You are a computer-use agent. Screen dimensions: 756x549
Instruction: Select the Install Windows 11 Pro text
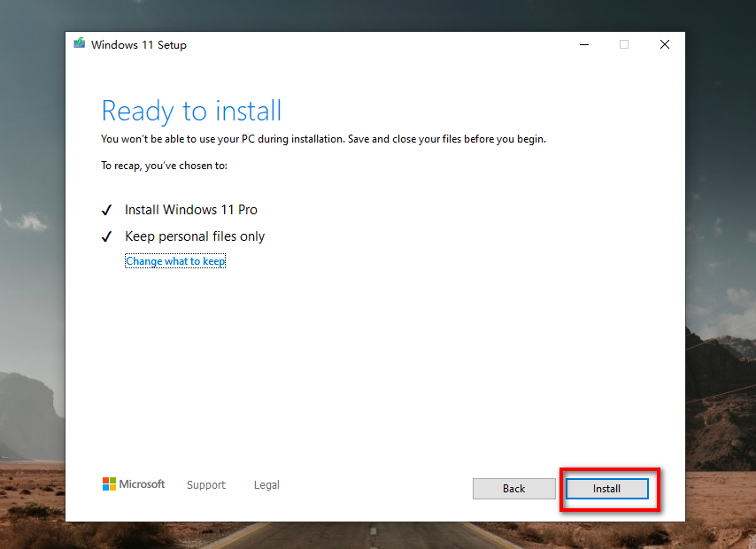(x=191, y=210)
